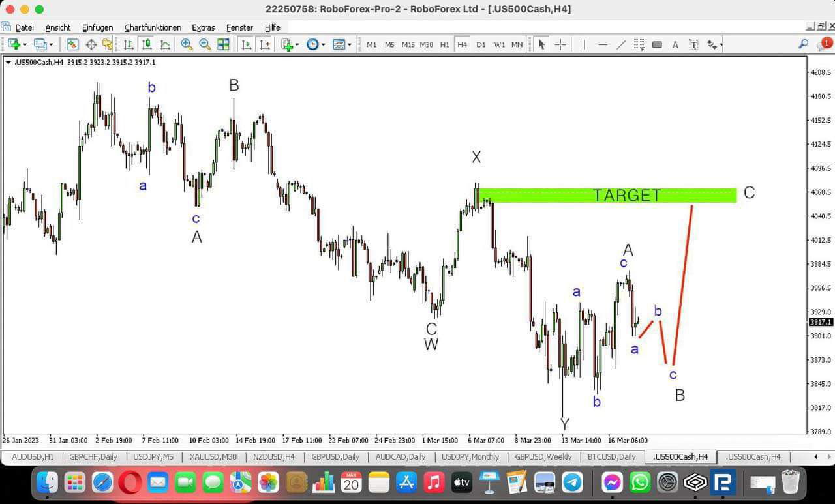This screenshot has width=835, height=504.
Task: Open the search magnifier in toolbar
Action: (x=803, y=44)
